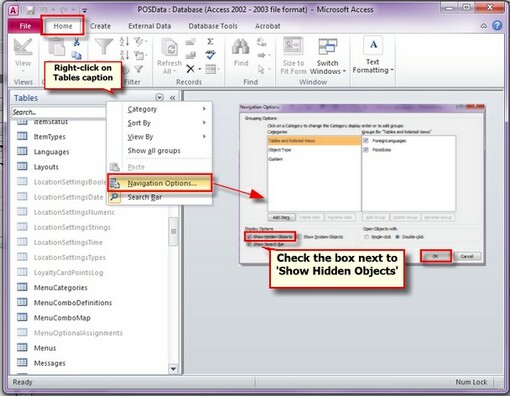Click Size to Fit Form icon
The height and width of the screenshot is (396, 510).
click(x=293, y=47)
